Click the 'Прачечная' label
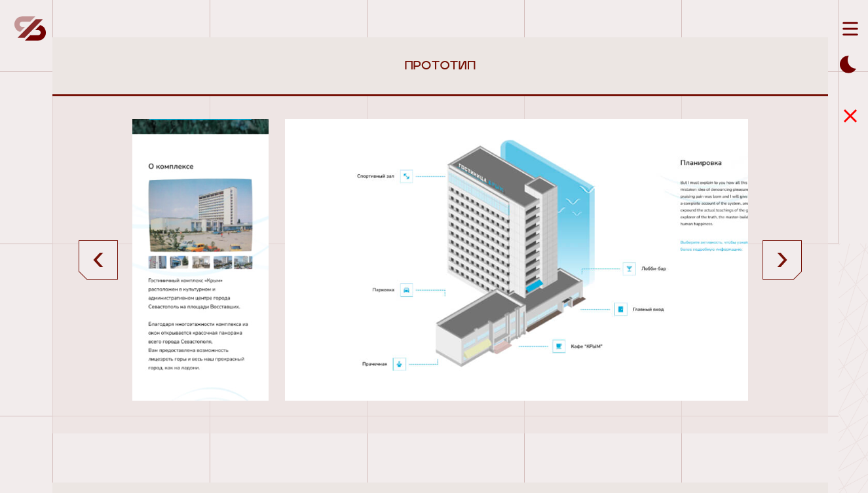 point(375,364)
